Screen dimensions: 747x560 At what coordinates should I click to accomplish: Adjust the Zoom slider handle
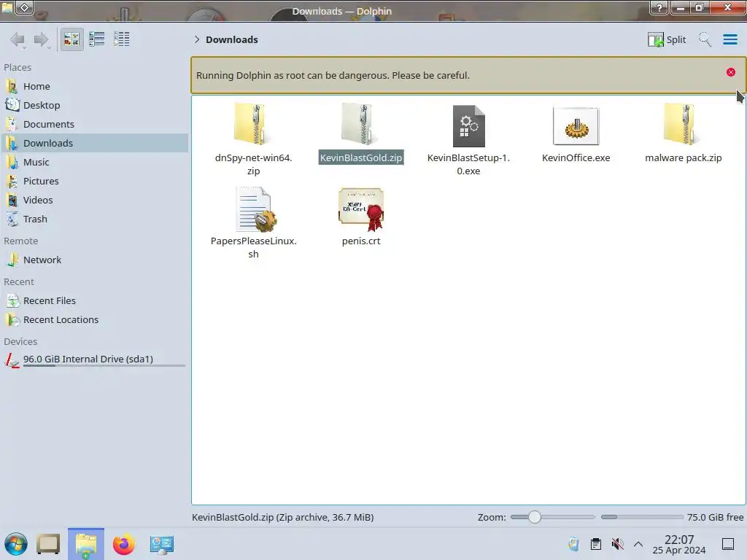[535, 517]
